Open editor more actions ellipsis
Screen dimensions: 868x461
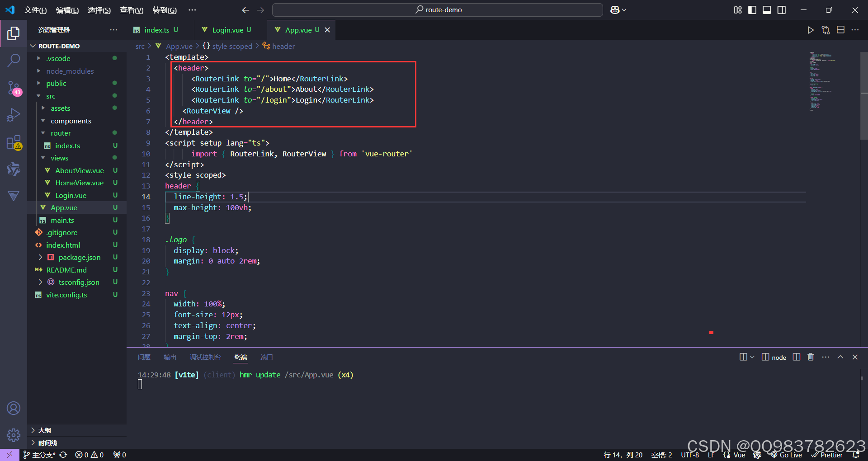click(x=855, y=30)
